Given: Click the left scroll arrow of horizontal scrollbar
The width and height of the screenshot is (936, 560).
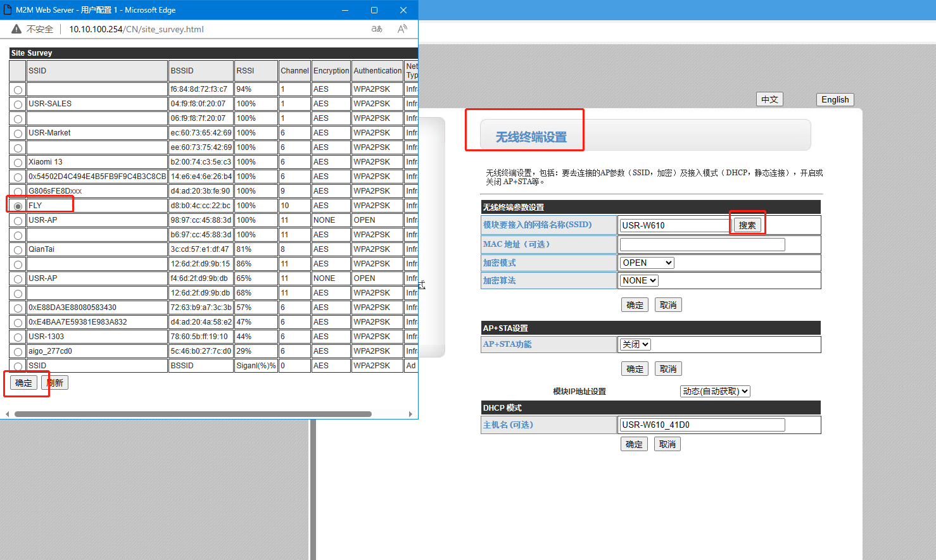Looking at the screenshot, I should (8, 414).
